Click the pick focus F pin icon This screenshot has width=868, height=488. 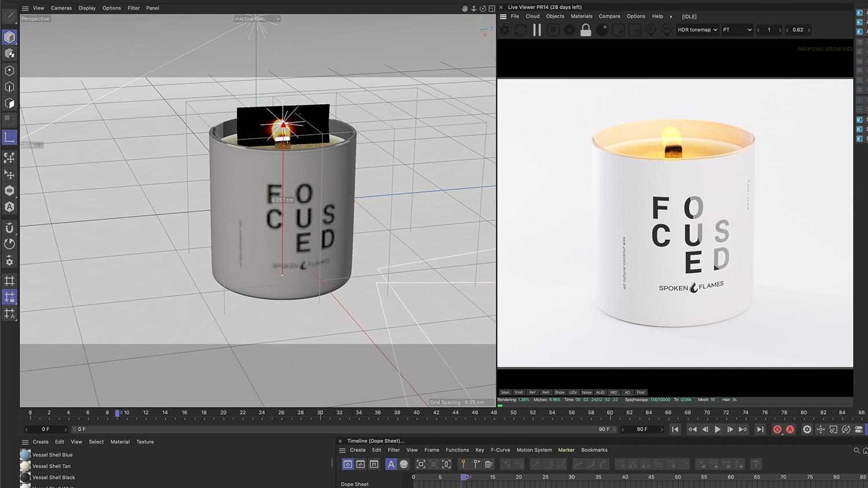point(650,30)
